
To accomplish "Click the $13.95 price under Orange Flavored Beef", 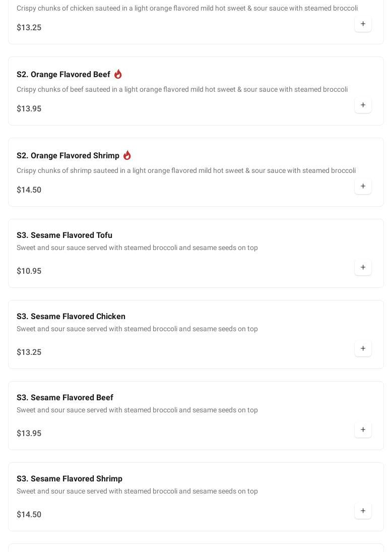I will 29,109.
